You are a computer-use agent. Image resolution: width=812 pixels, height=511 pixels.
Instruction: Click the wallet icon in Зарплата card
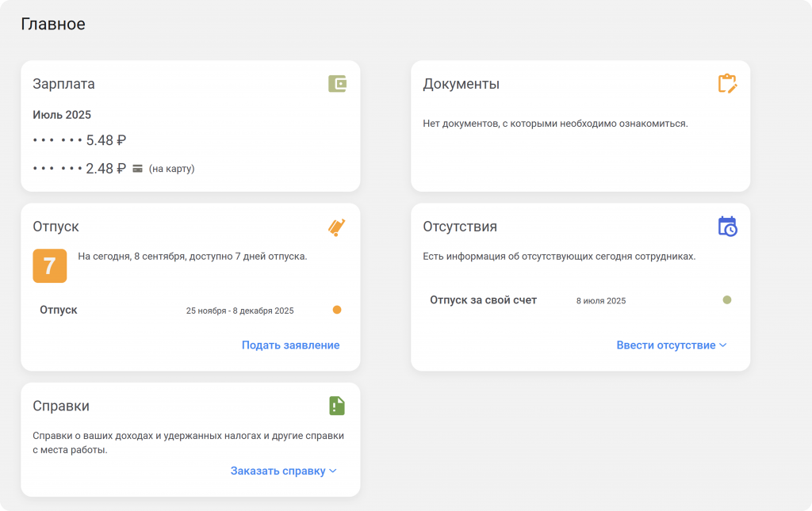click(337, 84)
